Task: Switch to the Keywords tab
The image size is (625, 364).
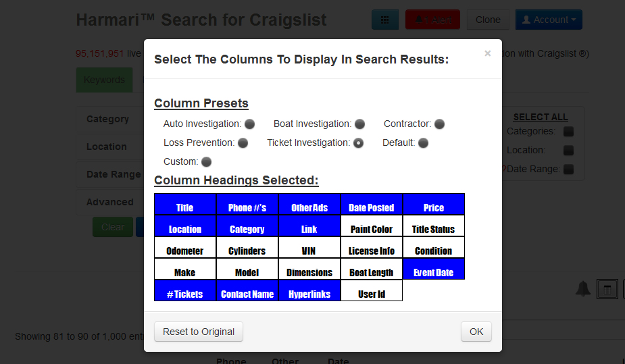Action: click(x=105, y=80)
